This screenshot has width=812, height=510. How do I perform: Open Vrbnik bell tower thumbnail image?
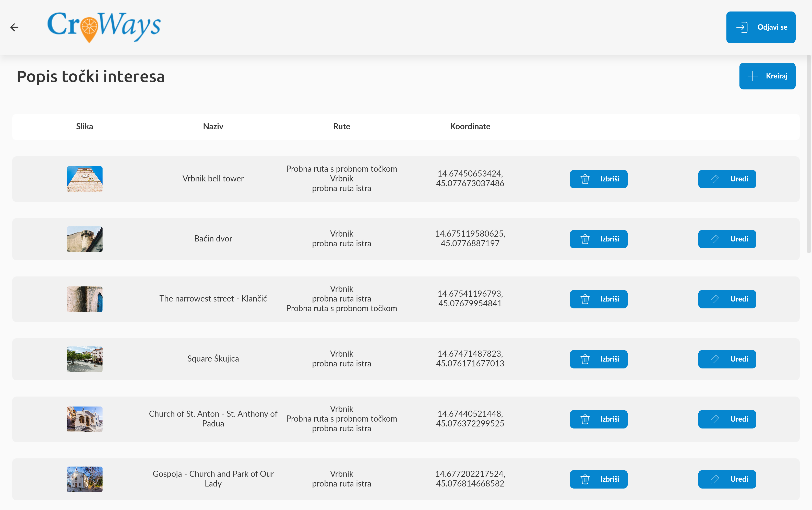pos(85,179)
